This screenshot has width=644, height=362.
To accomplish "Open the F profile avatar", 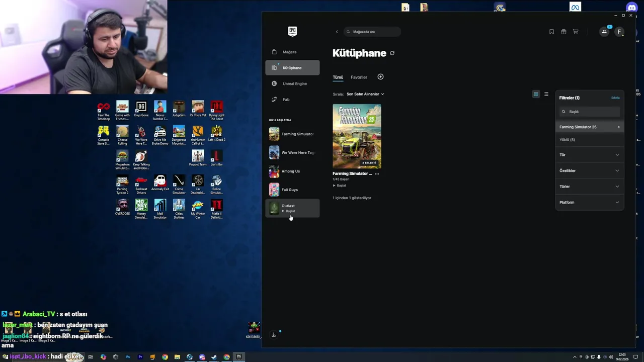I will (619, 32).
